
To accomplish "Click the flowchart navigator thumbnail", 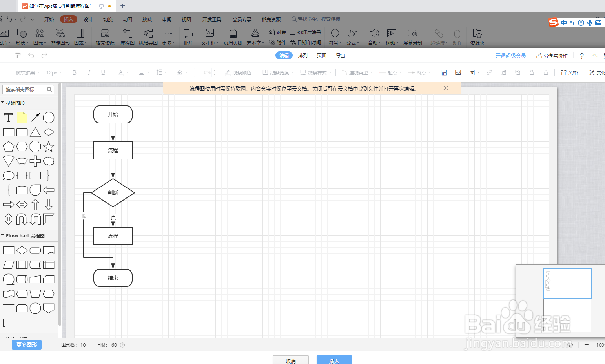I will [567, 301].
